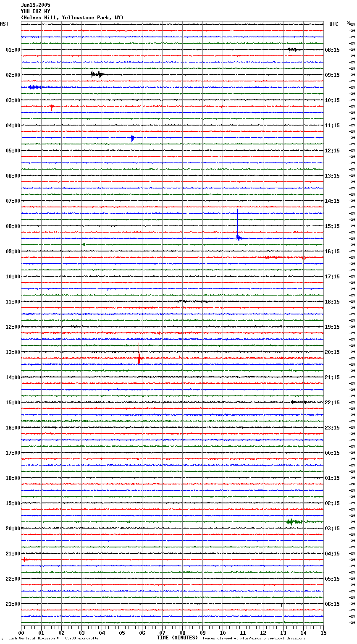This screenshot has height=644, width=357.
Task: Click the red spike on the trace after 03:00
Action: [x=52, y=107]
